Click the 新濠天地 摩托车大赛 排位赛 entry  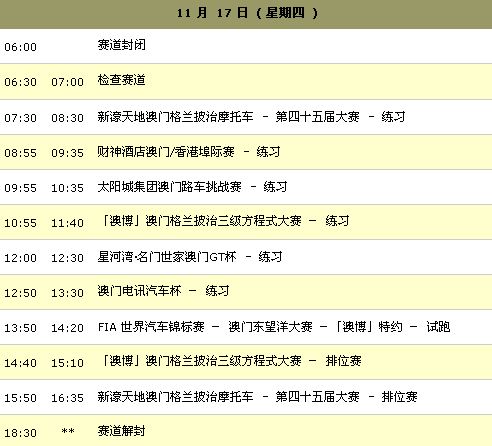tap(257, 397)
